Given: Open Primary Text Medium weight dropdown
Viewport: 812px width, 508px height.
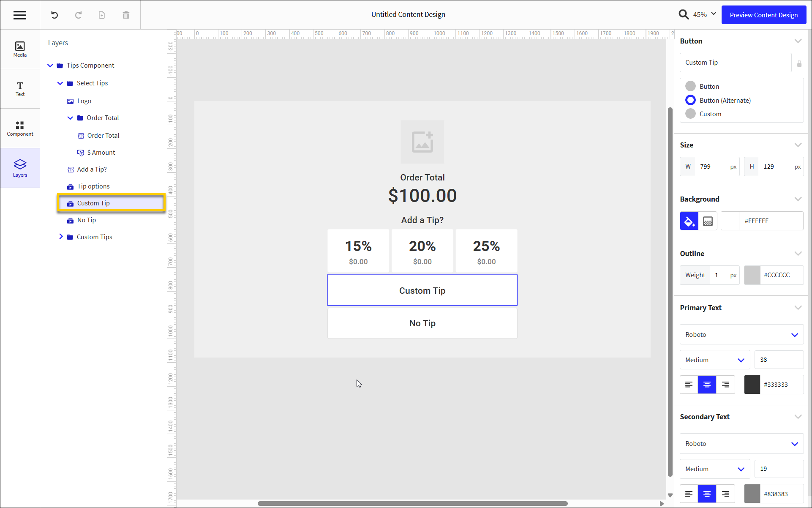Looking at the screenshot, I should pyautogui.click(x=715, y=360).
